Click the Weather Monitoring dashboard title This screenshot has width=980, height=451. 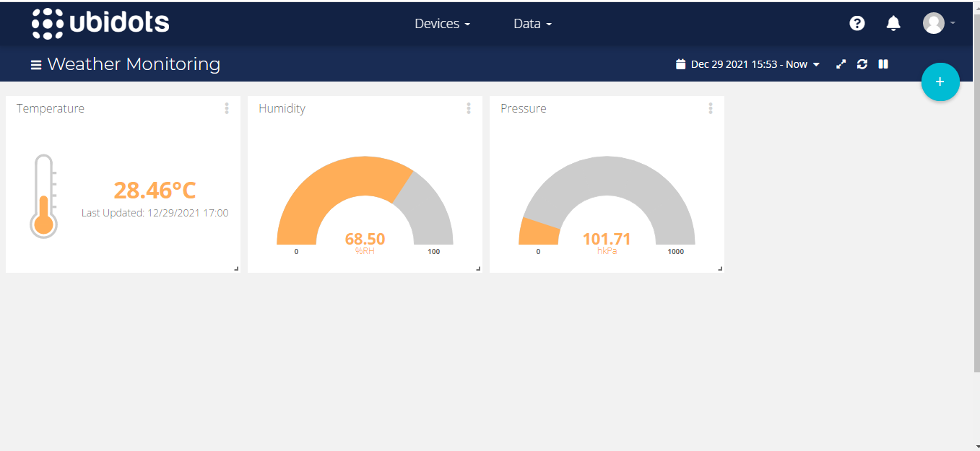[x=134, y=64]
